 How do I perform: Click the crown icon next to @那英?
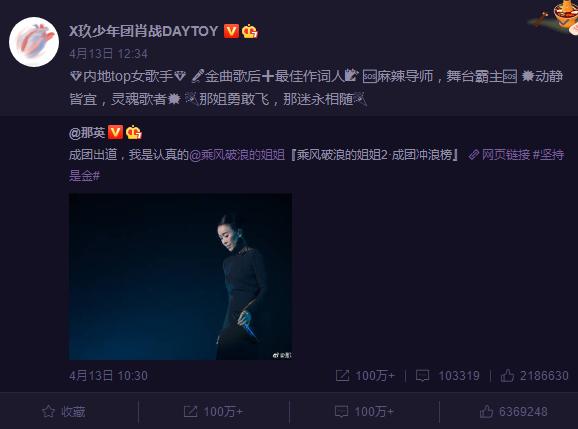[x=133, y=132]
